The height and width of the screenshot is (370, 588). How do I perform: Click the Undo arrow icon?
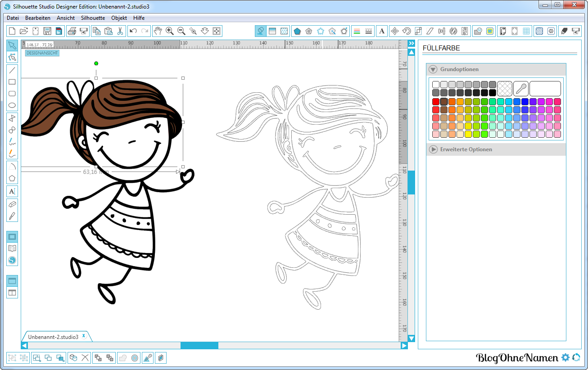click(133, 31)
